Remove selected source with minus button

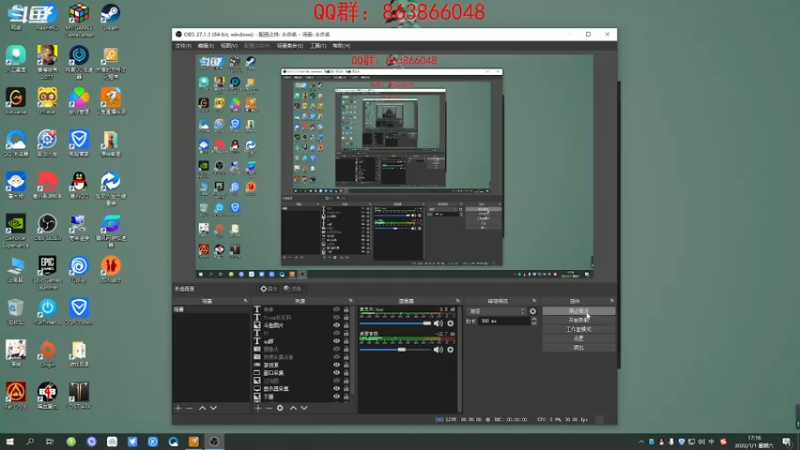pos(269,408)
